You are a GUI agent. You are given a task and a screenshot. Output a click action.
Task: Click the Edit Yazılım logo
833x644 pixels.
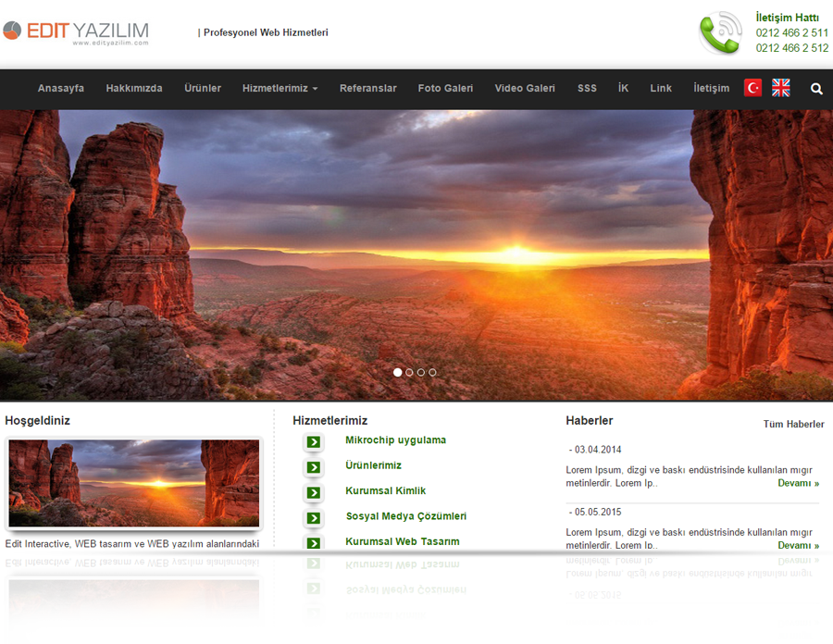tap(76, 32)
